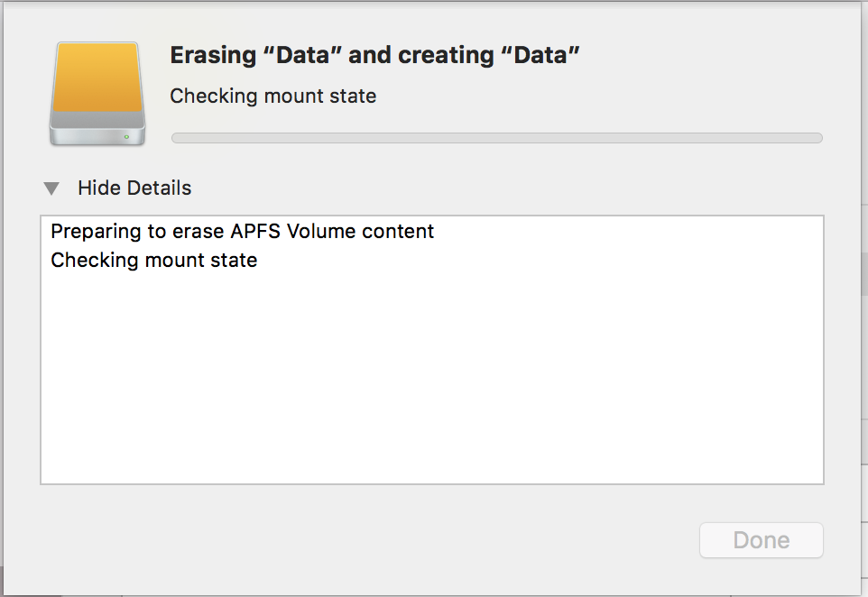Select the "Checking mount state" line in the details log
The image size is (868, 597).
[x=153, y=261]
